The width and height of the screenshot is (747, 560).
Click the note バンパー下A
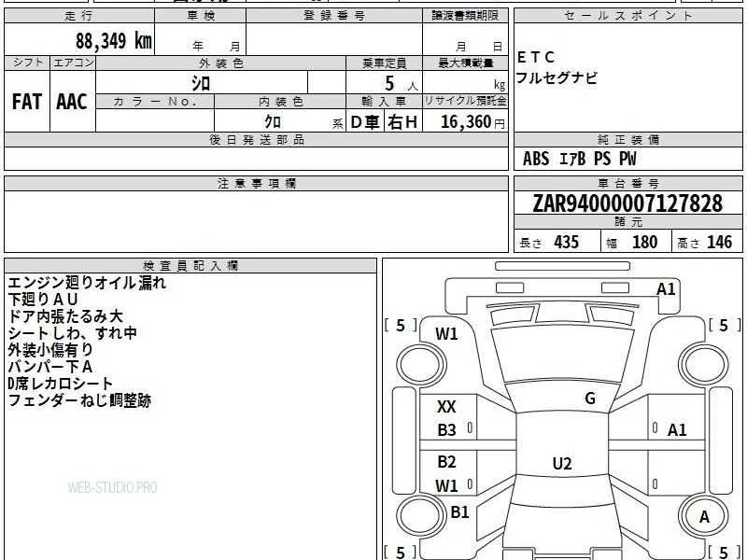(50, 367)
